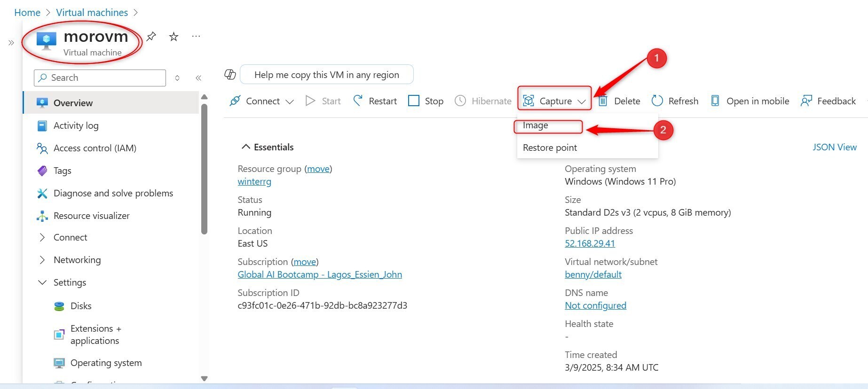Collapse the Settings group in sidebar
868x389 pixels.
point(42,282)
